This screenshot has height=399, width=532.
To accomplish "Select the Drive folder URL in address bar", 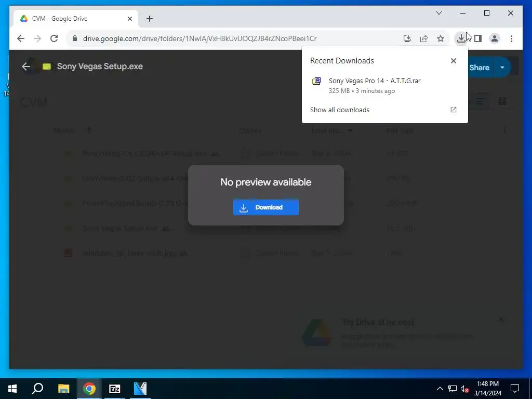I will 200,38.
